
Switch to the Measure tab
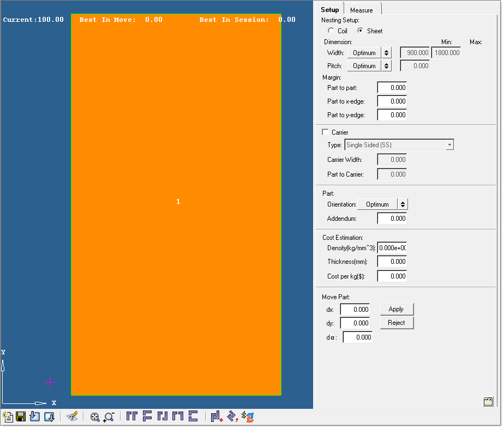pos(363,9)
